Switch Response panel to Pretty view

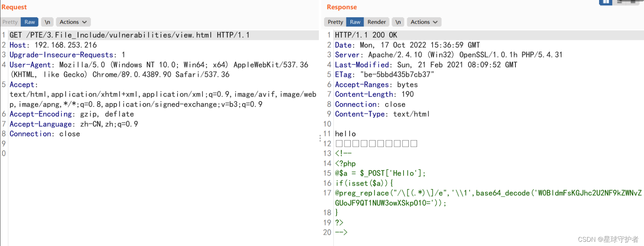click(335, 22)
